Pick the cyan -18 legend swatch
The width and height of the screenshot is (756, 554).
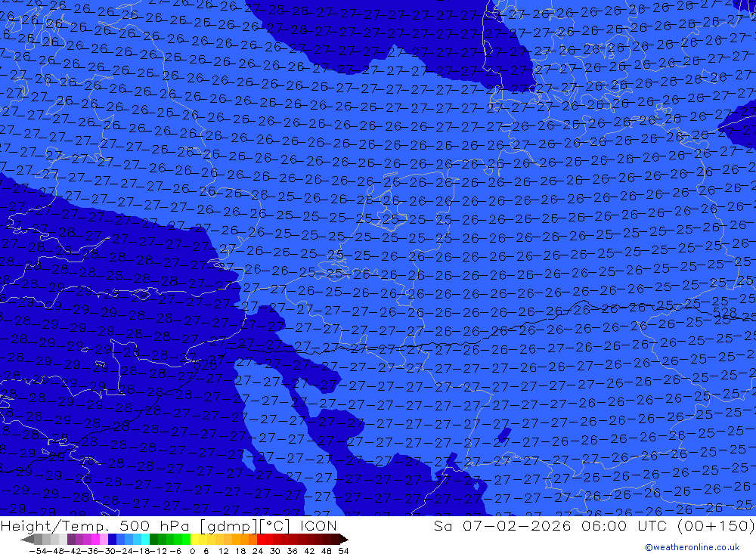146,539
